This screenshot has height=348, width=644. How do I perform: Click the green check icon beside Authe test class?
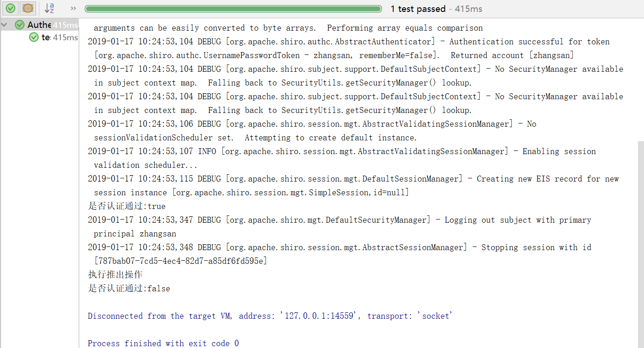[x=20, y=25]
